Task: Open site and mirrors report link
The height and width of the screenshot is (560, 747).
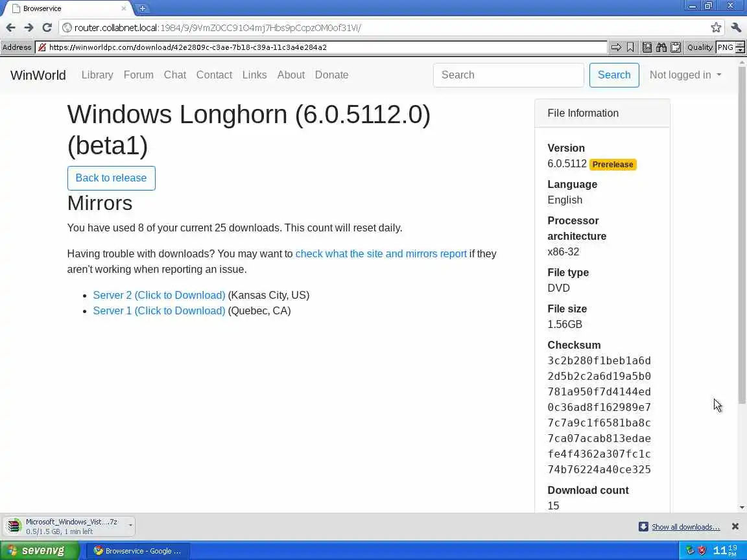Action: [381, 254]
